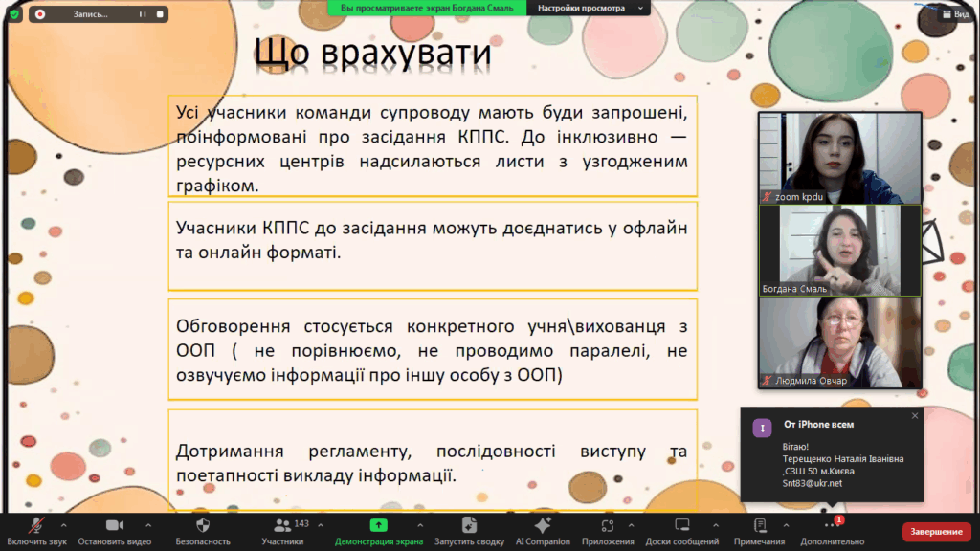Expand audio options arrow next to microphone

(x=64, y=524)
